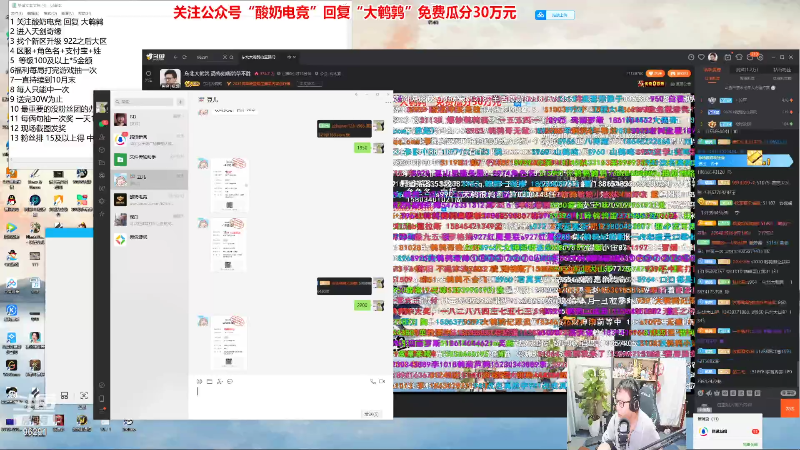The height and width of the screenshot is (450, 800).
Task: Open Douyu followed-channels heart icon
Action: click(x=701, y=57)
